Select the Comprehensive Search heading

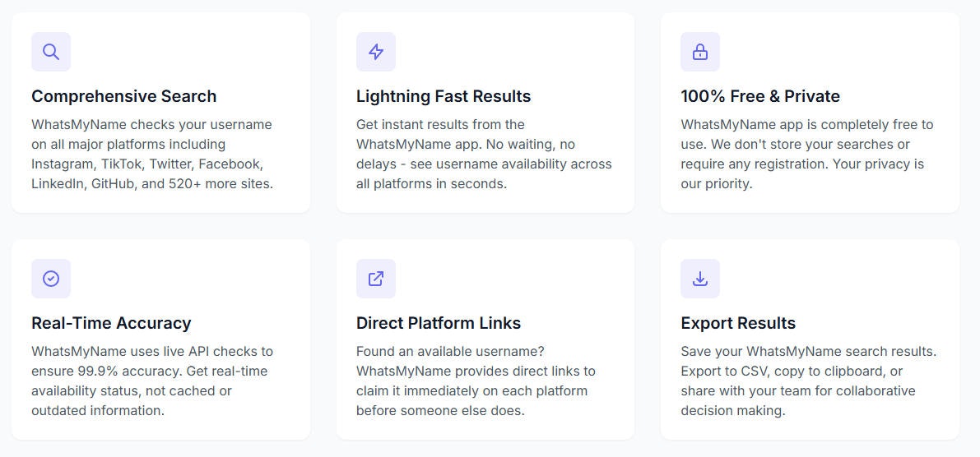point(123,96)
